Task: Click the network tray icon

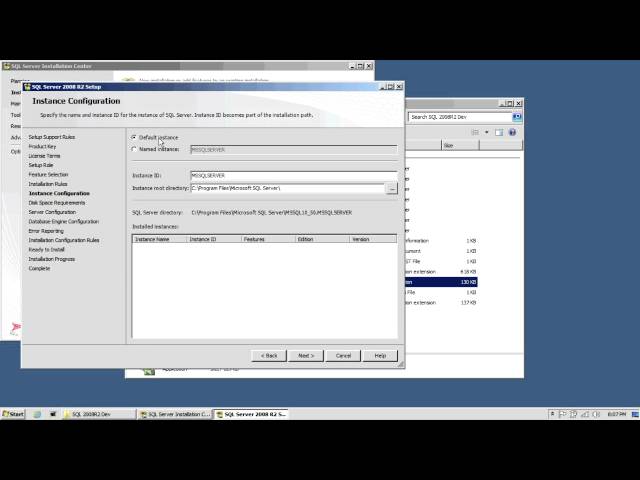Action: (x=585, y=414)
